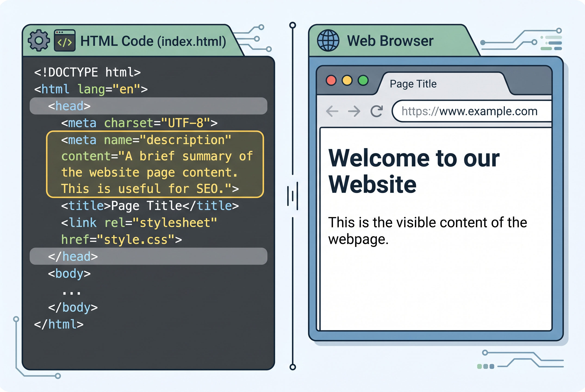The width and height of the screenshot is (585, 392).
Task: Click the <!DOCTYPE html> code line
Action: [x=87, y=72]
